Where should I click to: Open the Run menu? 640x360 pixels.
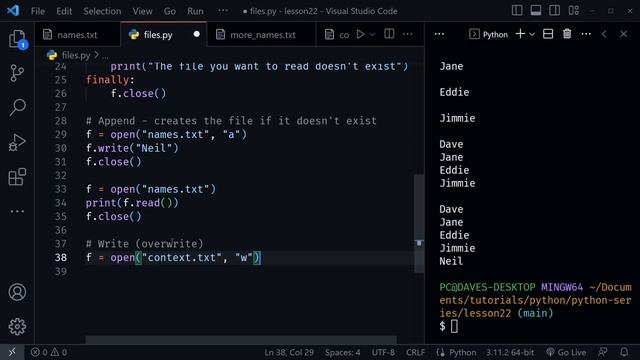tap(195, 11)
